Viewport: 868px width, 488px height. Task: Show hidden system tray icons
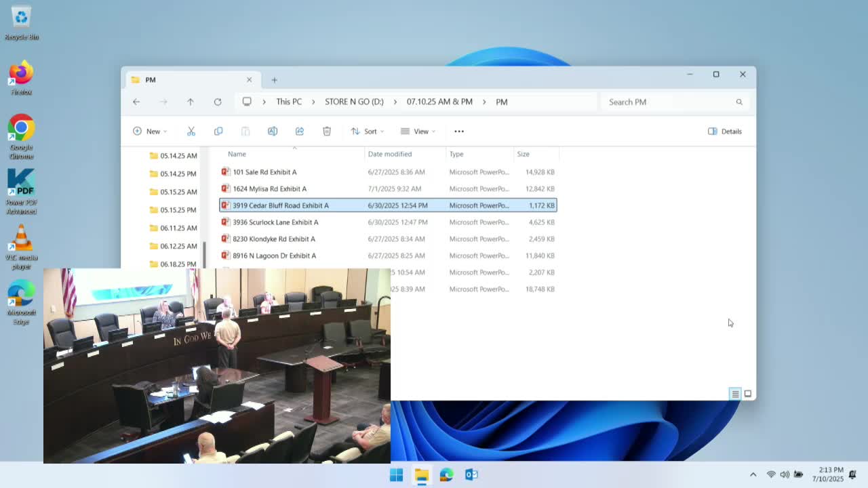click(753, 474)
